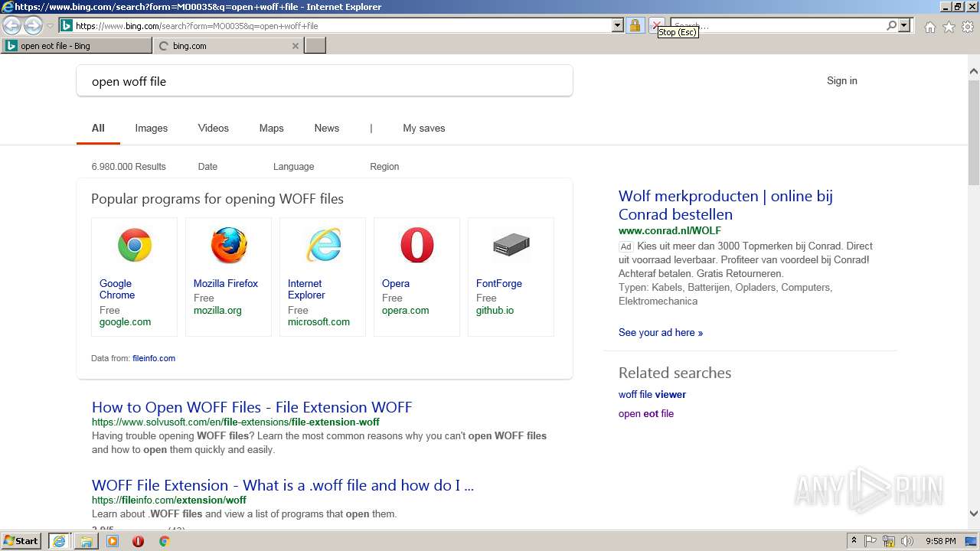Click the Mozilla Firefox logo
980x551 pixels.
[228, 246]
